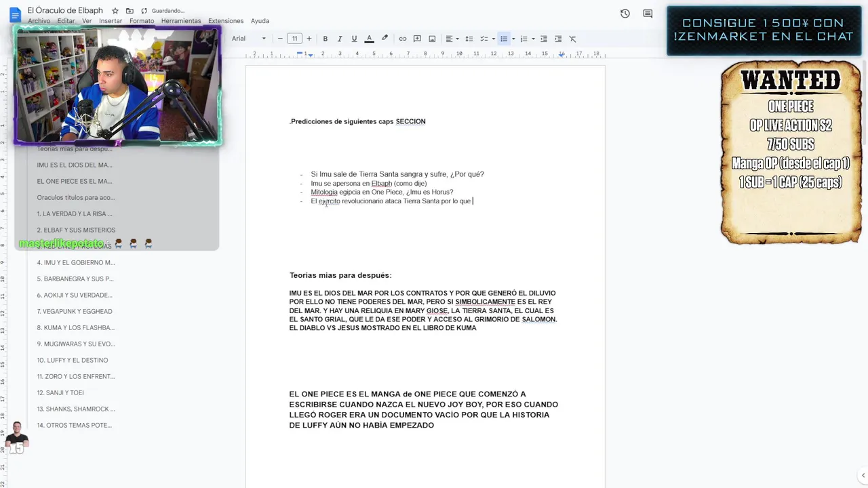This screenshot has height=488, width=868.
Task: Open the Archivo menu
Action: (39, 21)
